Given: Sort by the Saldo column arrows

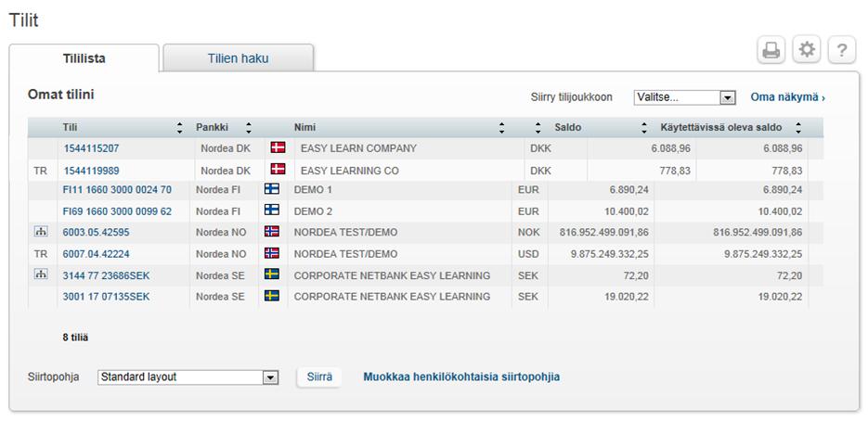Looking at the screenshot, I should point(643,128).
